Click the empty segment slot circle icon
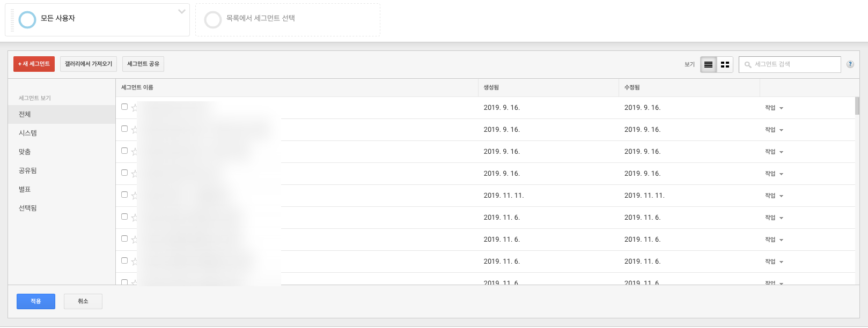 point(213,20)
